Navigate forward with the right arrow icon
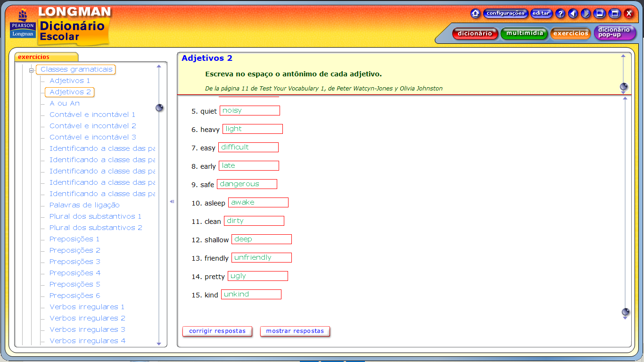 click(586, 13)
